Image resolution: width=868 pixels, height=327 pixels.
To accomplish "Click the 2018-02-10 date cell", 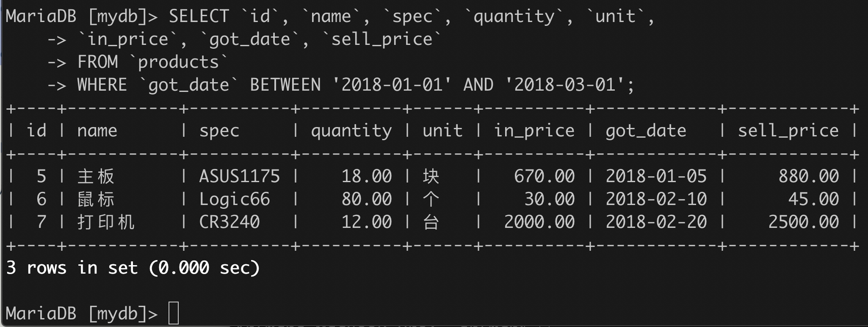I will point(656,199).
